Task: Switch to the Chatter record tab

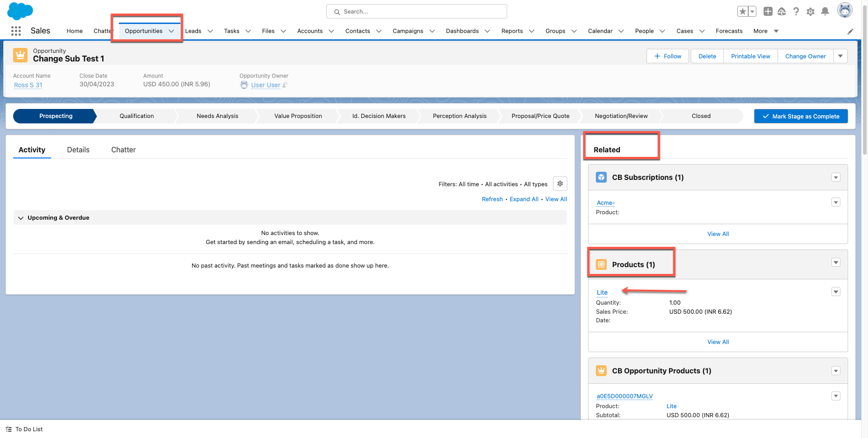Action: [x=123, y=150]
